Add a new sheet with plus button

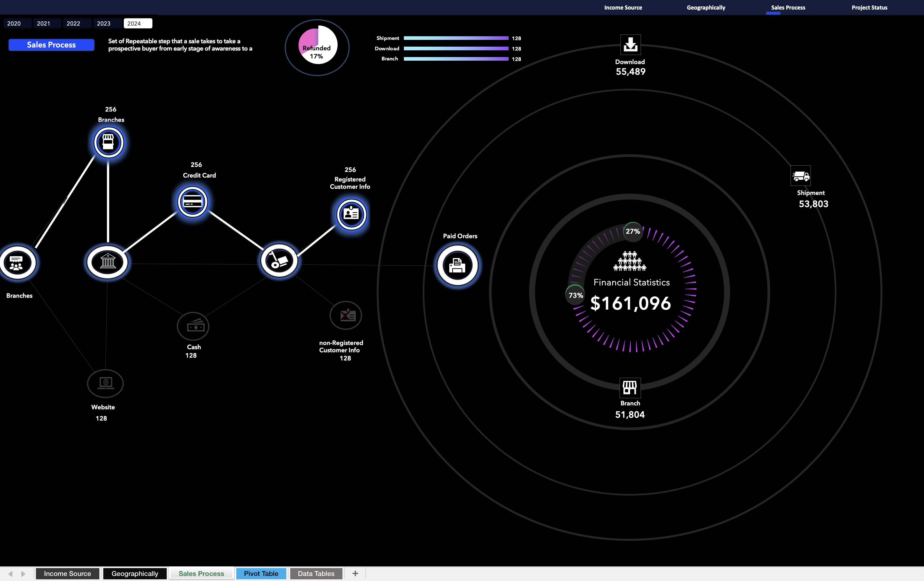click(x=355, y=573)
